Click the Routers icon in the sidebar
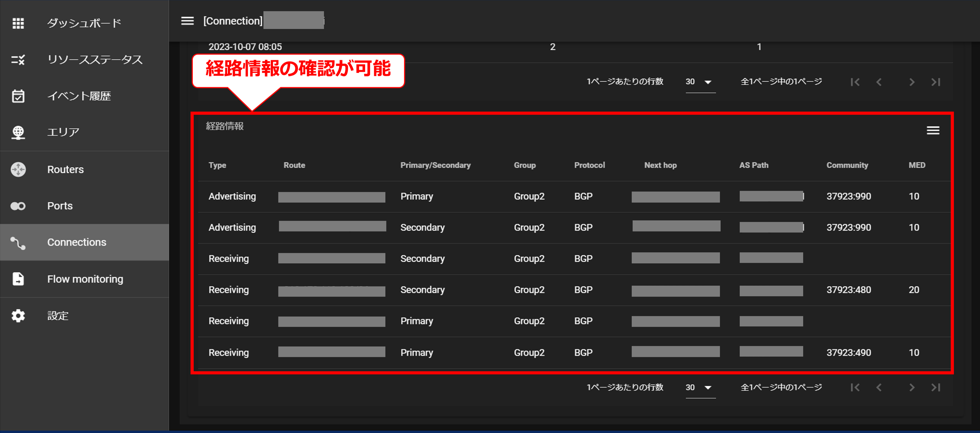980x433 pixels. click(18, 169)
